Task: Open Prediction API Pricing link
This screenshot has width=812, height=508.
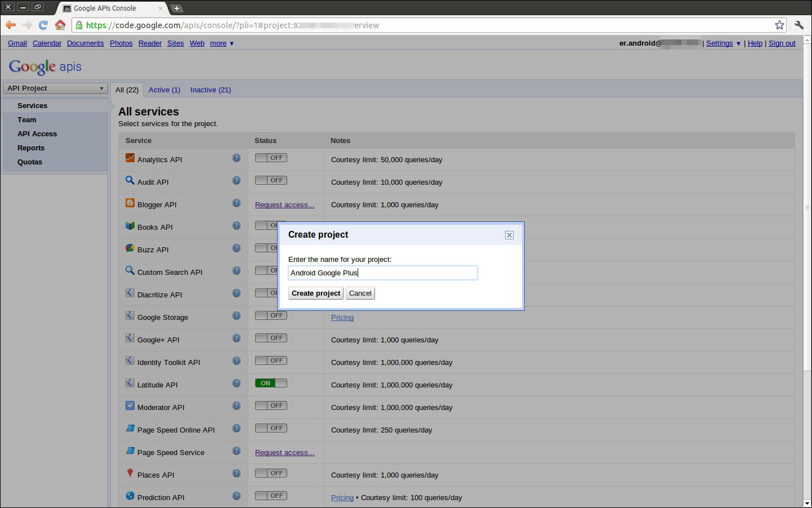Action: tap(342, 498)
